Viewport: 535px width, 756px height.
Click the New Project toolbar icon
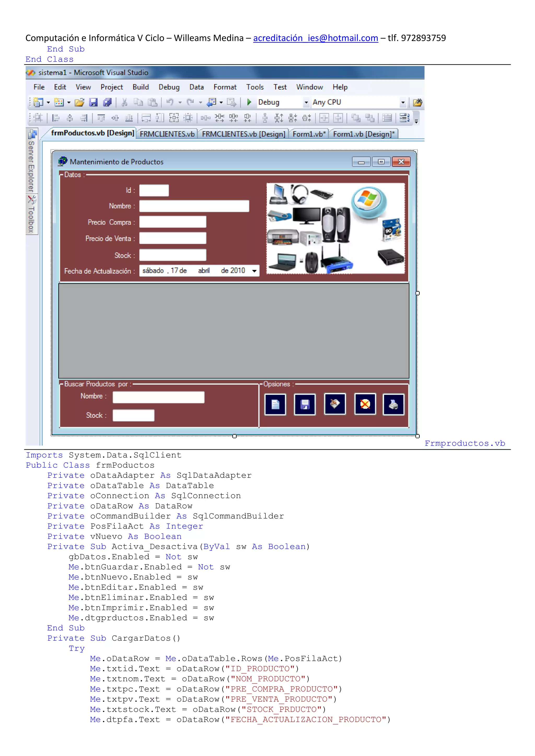pyautogui.click(x=39, y=102)
